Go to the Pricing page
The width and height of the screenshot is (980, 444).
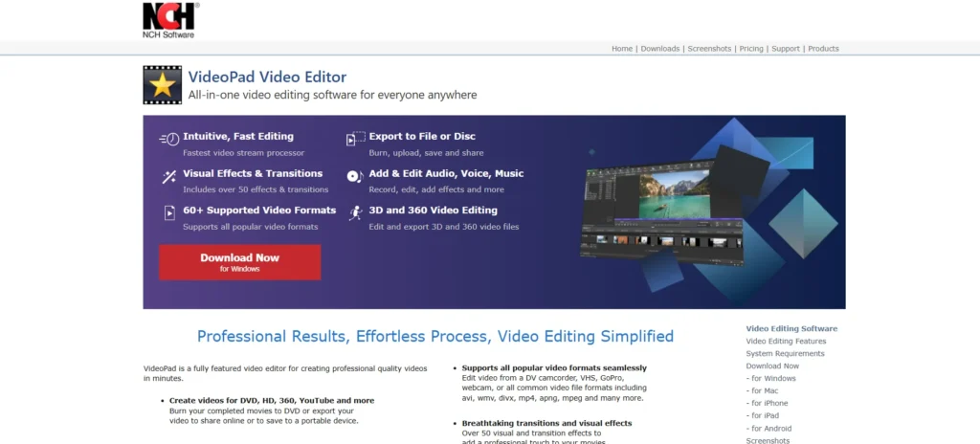751,49
